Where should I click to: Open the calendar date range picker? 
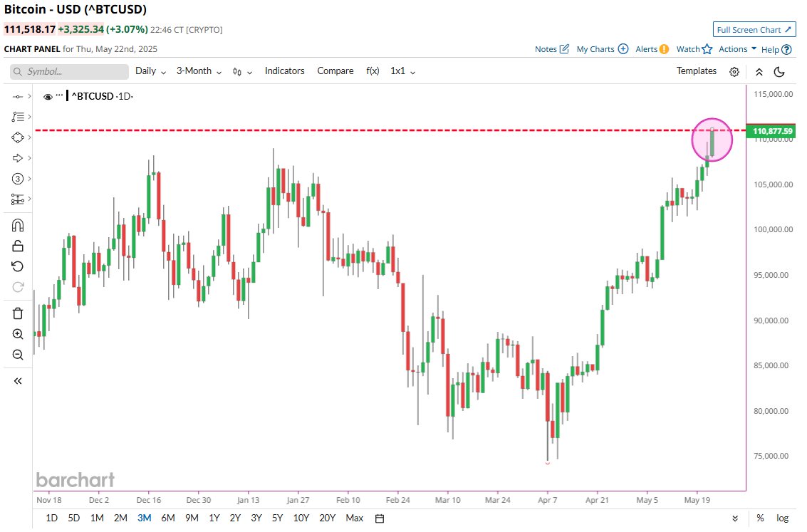[x=380, y=518]
